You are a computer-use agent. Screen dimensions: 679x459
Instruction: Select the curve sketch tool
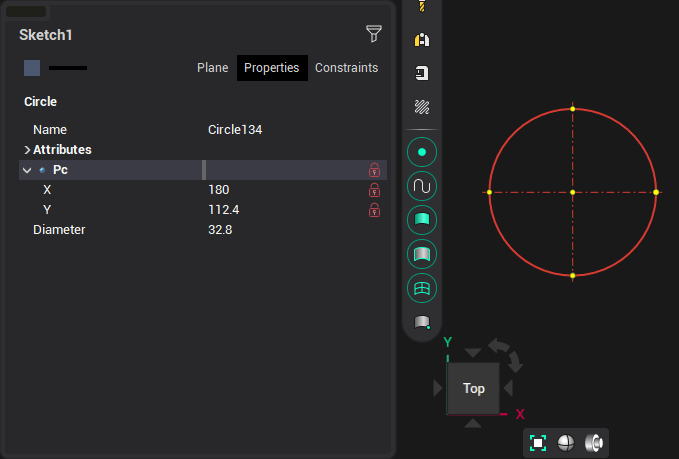pyautogui.click(x=422, y=186)
